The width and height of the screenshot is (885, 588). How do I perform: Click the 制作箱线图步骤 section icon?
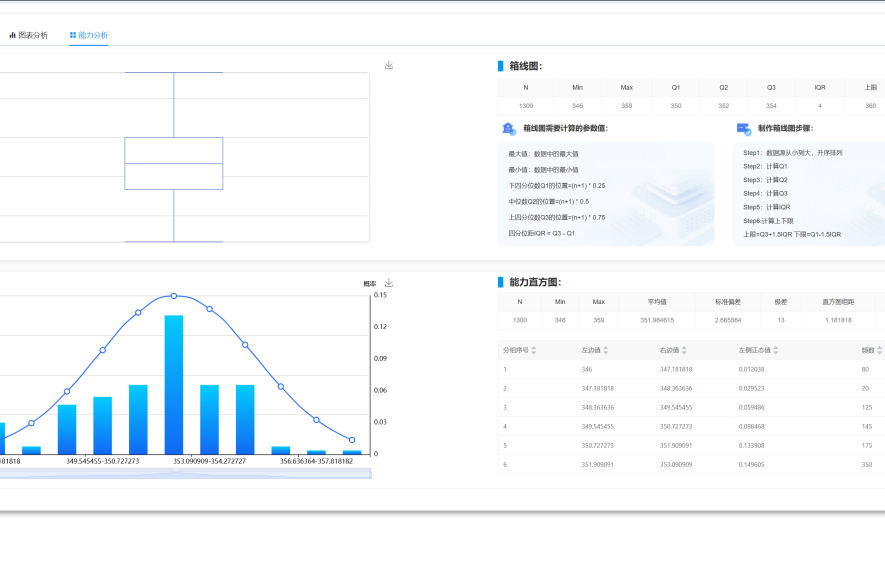(x=744, y=129)
